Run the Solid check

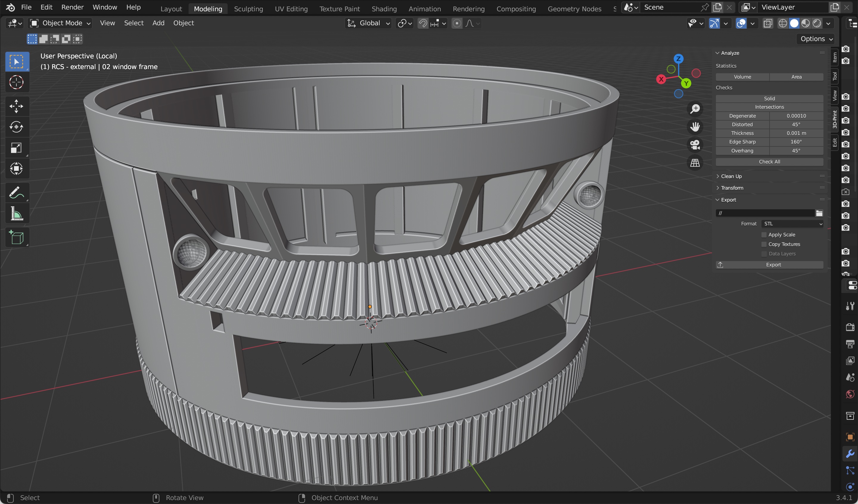770,98
